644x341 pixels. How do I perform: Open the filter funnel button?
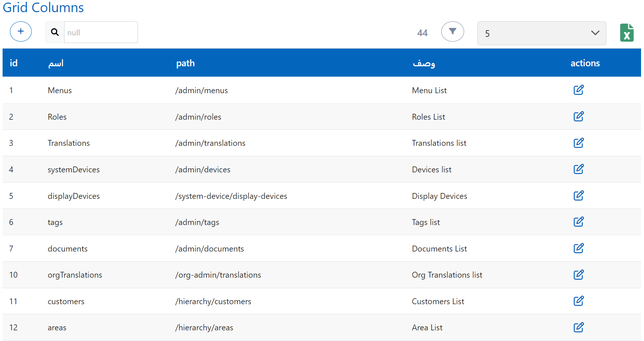452,32
